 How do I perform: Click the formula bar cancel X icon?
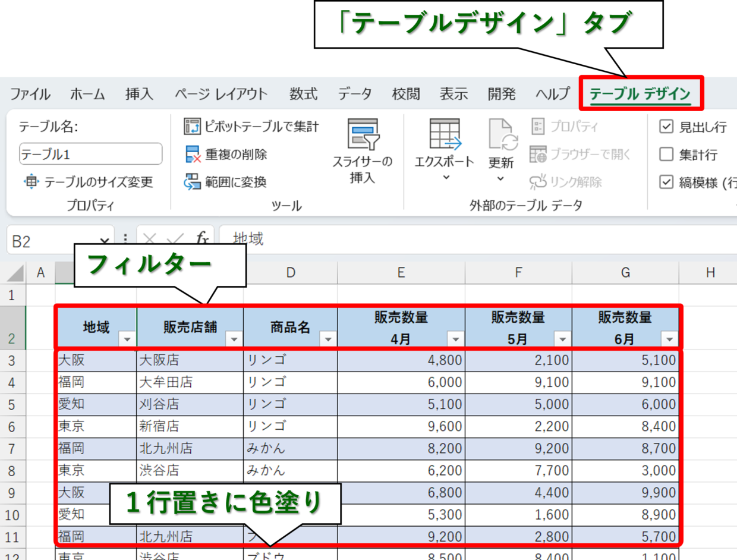(x=150, y=240)
